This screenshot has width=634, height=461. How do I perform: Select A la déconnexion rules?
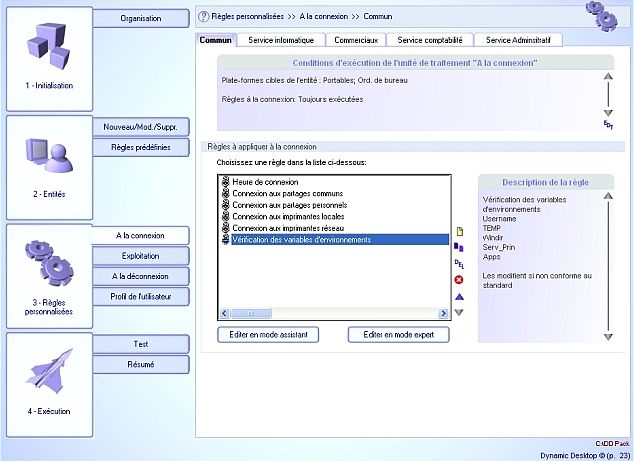141,276
